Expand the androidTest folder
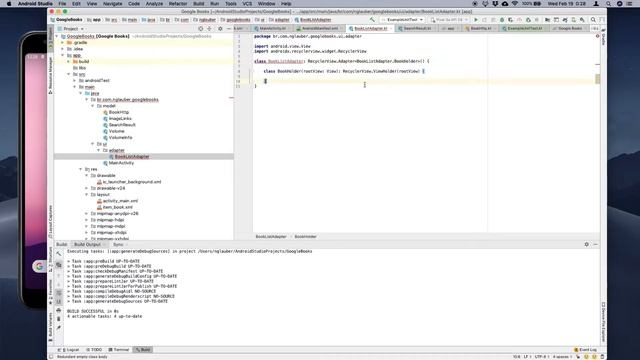Image resolution: width=640 pixels, height=360 pixels. click(75, 80)
